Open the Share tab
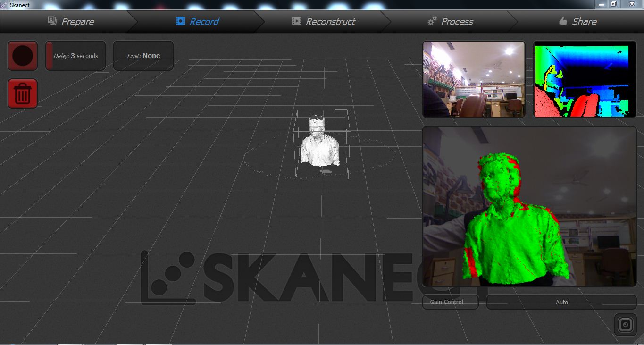The width and height of the screenshot is (644, 345). tap(577, 21)
